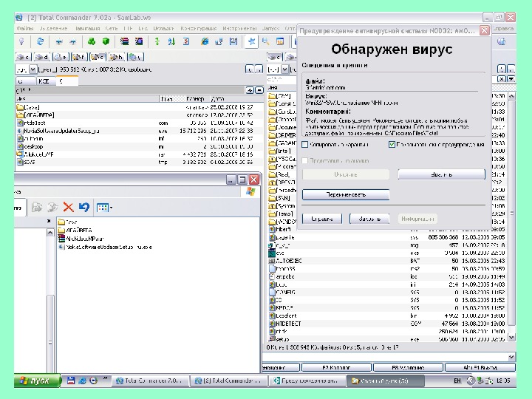
Task: Enable the copy to quarantine checkbox
Action: [x=304, y=146]
